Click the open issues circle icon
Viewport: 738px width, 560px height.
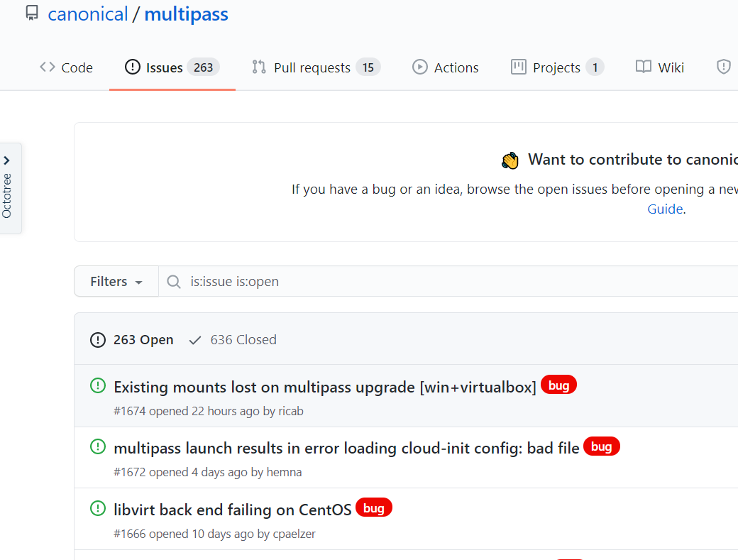(x=97, y=340)
